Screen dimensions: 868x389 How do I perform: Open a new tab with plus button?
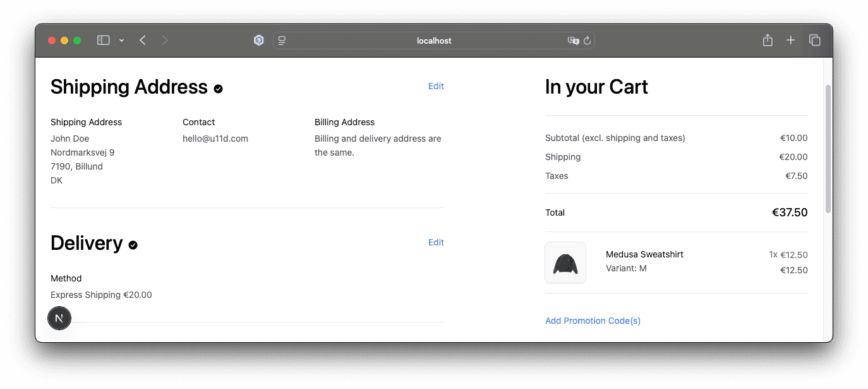pos(790,40)
